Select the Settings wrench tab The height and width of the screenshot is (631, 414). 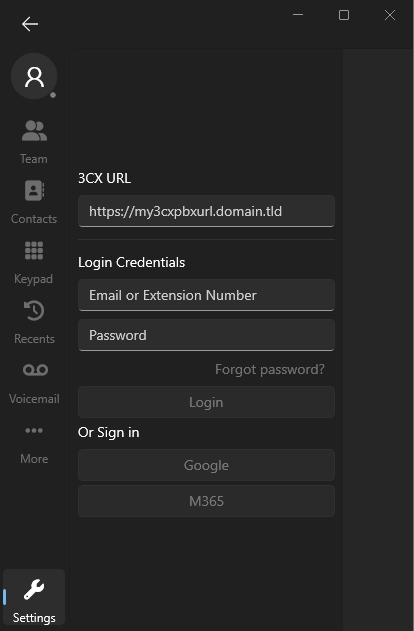pyautogui.click(x=34, y=598)
